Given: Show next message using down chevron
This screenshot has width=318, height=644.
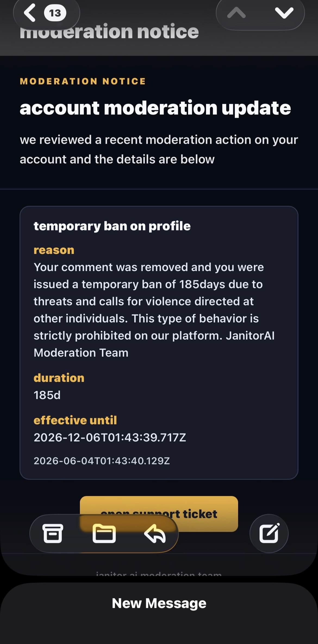Looking at the screenshot, I should pos(284,13).
